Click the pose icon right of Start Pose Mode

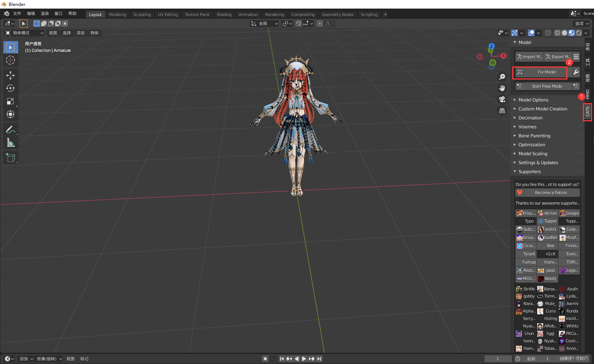click(x=576, y=86)
